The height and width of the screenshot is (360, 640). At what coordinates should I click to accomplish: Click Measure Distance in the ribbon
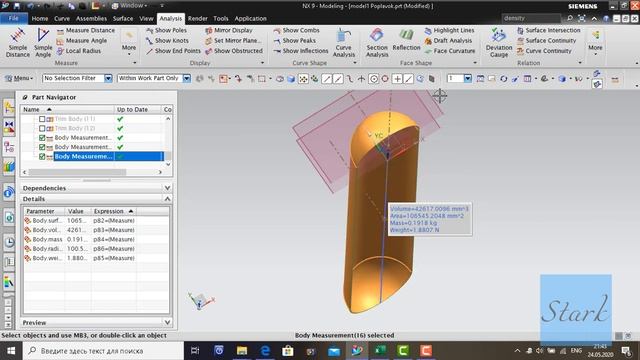(x=86, y=31)
